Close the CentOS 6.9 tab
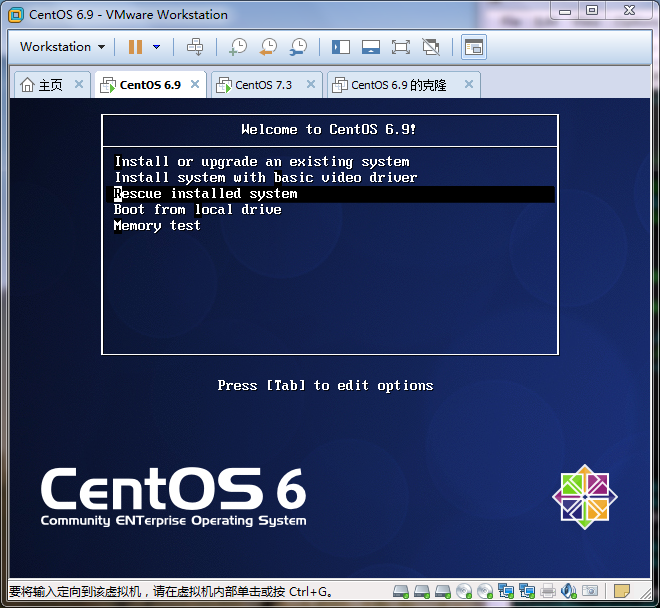 (x=195, y=84)
